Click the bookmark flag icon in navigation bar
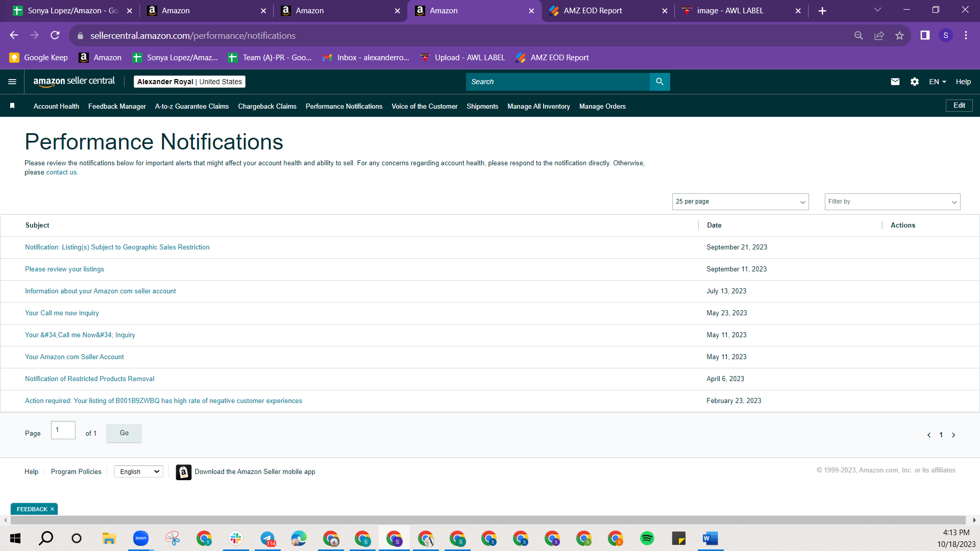 (12, 106)
